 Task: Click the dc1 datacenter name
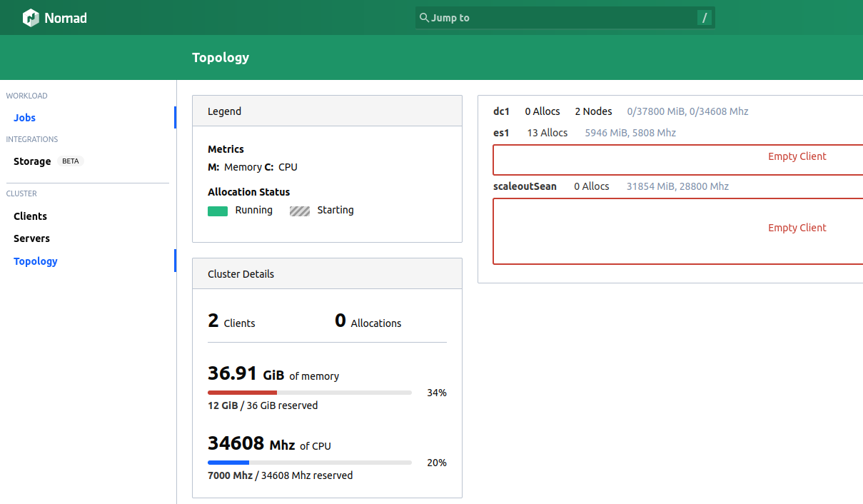(502, 111)
